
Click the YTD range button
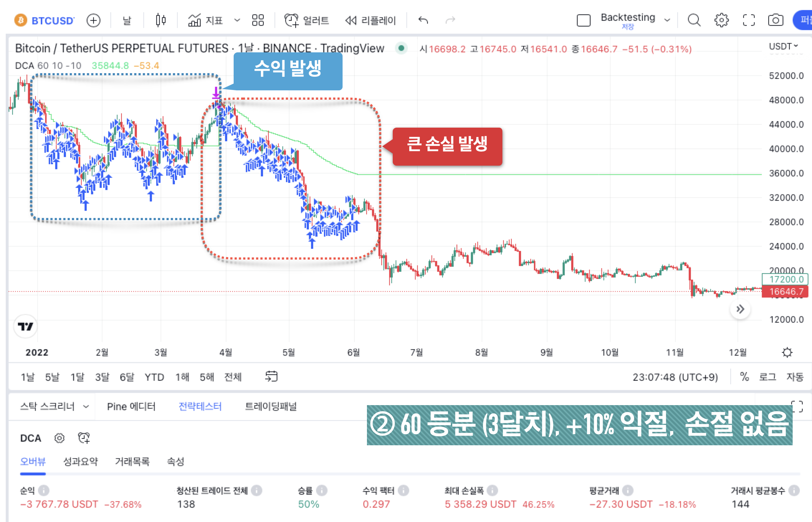[x=154, y=377]
